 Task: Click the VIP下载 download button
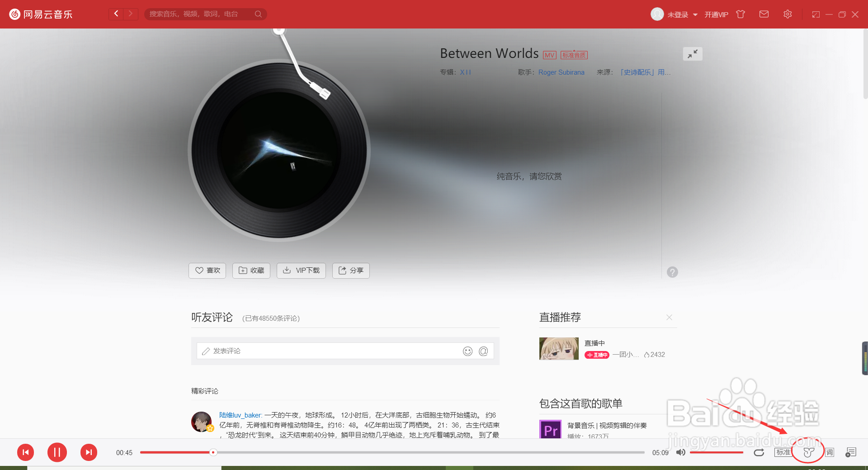(301, 271)
